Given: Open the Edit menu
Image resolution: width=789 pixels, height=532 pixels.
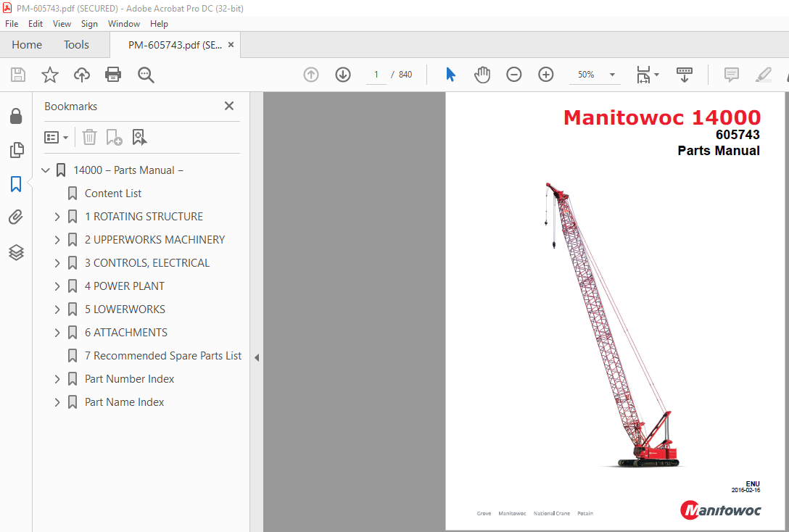Looking at the screenshot, I should pos(36,24).
